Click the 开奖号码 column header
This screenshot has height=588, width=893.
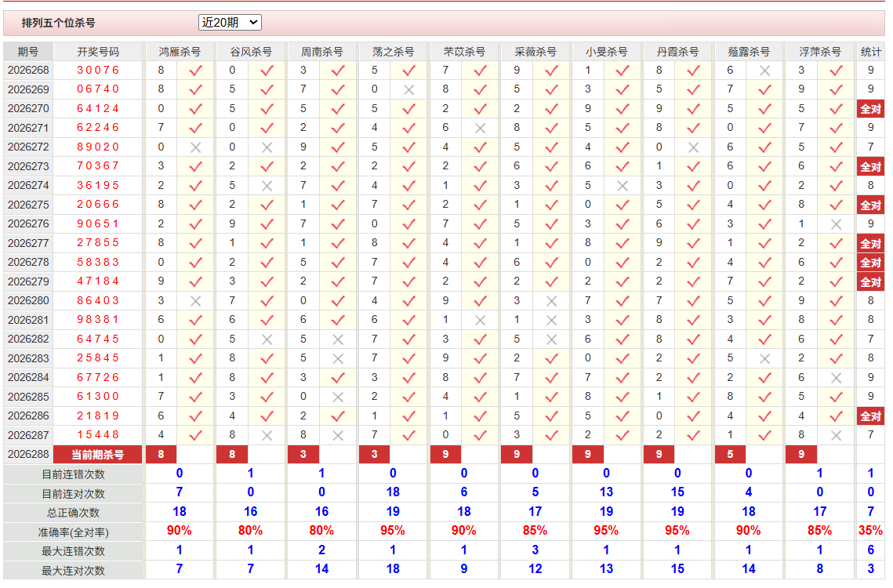98,52
